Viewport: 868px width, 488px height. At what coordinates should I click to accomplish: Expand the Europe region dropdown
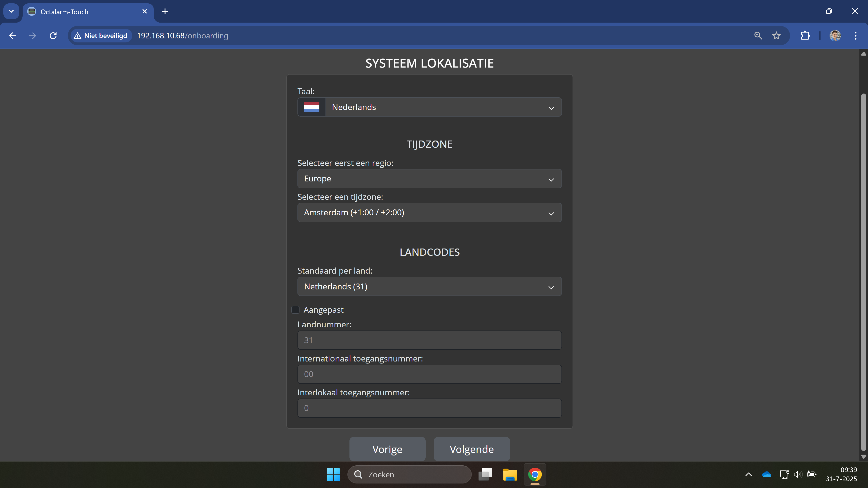pyautogui.click(x=429, y=179)
